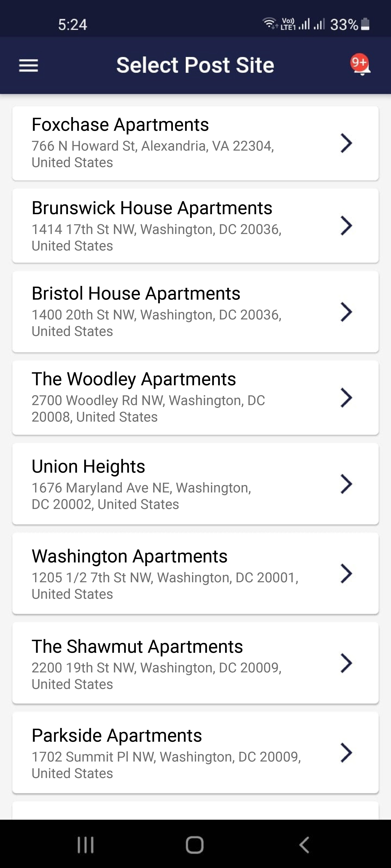Viewport: 391px width, 868px height.
Task: Select Foxchase Apartments post site
Action: 195,143
